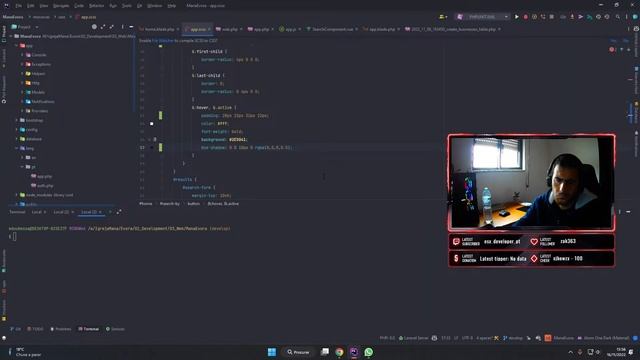The height and width of the screenshot is (360, 640).
Task: Open the File menu
Action: 19,6
